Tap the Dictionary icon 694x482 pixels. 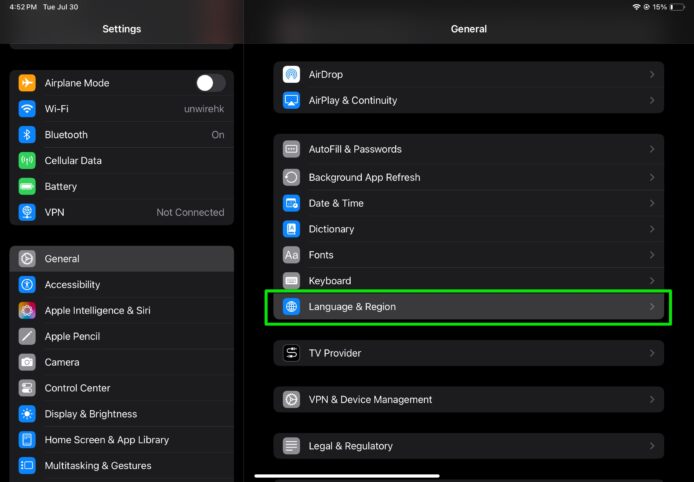click(x=291, y=229)
